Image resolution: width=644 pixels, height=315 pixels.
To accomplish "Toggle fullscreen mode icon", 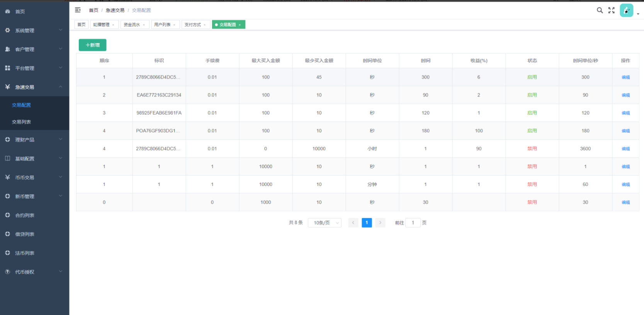I will click(611, 10).
